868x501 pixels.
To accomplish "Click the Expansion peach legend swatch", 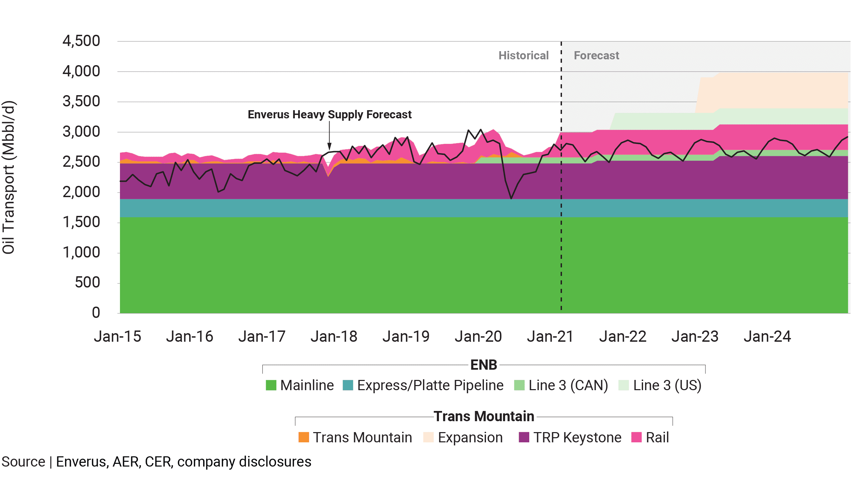I will click(x=428, y=437).
